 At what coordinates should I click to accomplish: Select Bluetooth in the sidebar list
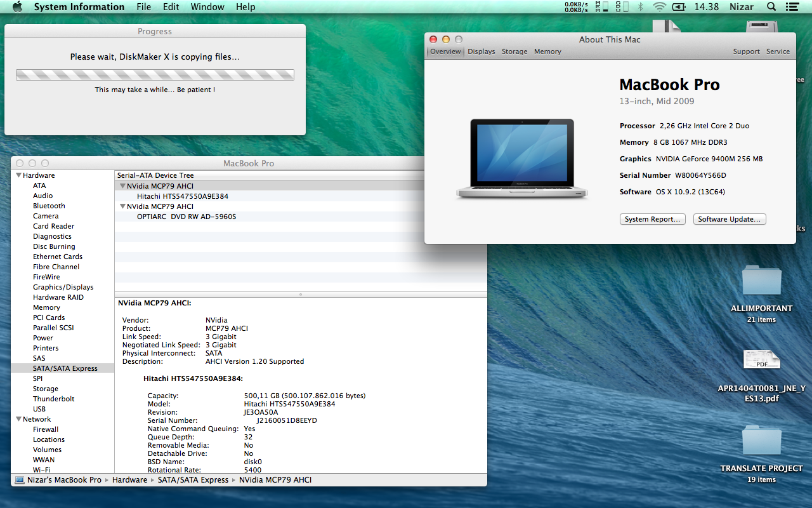pos(49,206)
